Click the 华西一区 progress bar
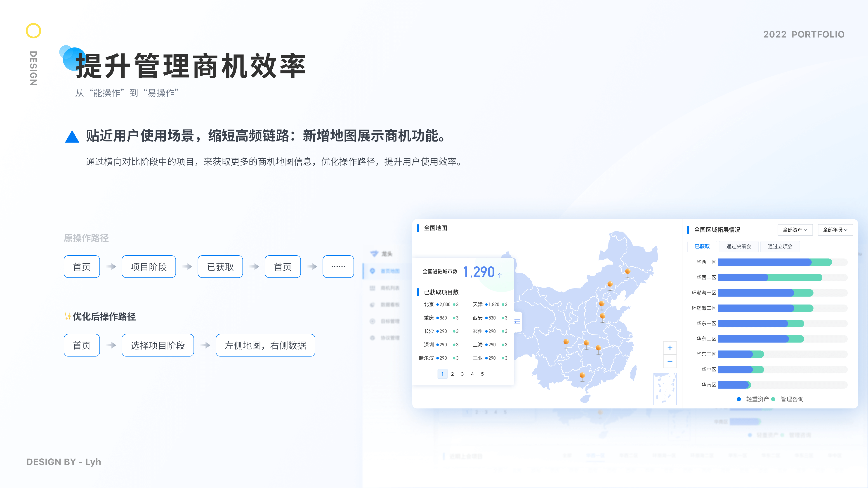Screen dimensions: 868x488 coord(783,262)
